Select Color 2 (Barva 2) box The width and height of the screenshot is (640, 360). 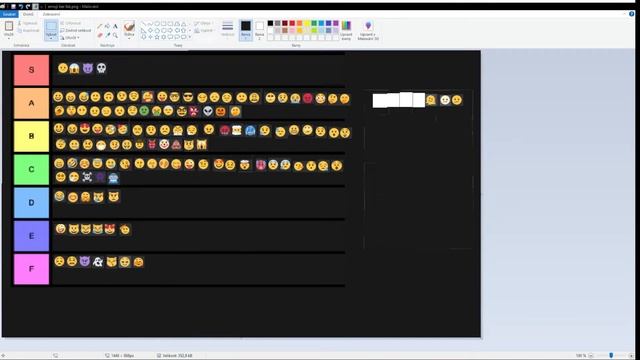(259, 30)
